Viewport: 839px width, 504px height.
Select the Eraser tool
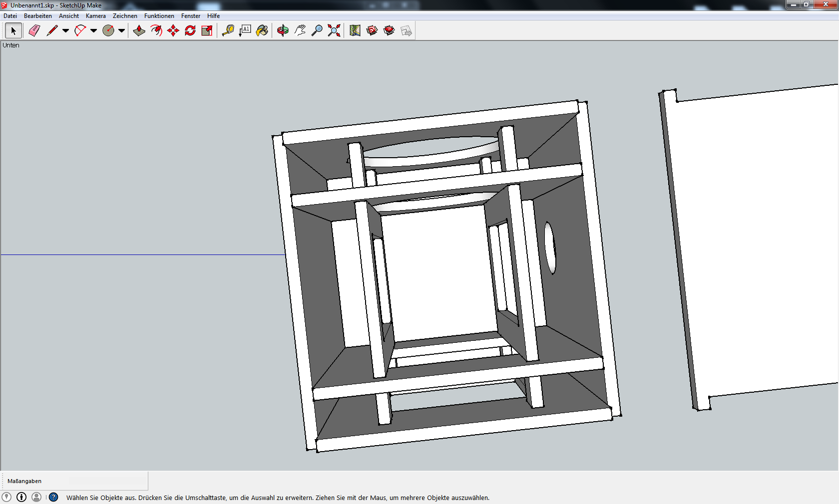pos(34,31)
